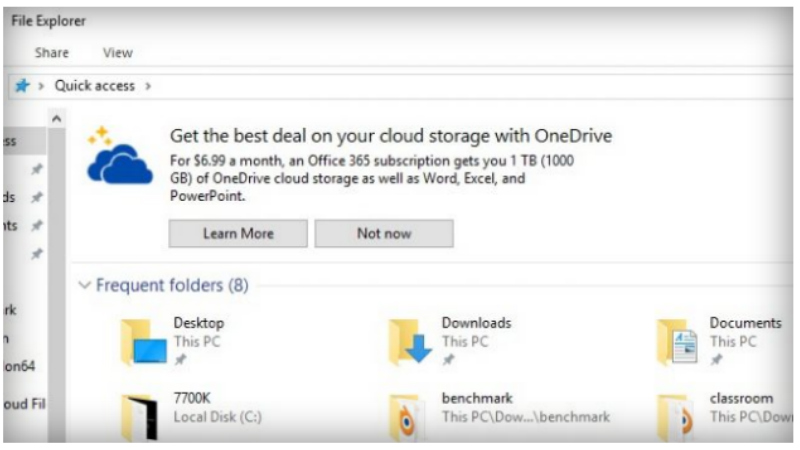Open the Share ribbon tab
The width and height of the screenshot is (800, 450).
(x=52, y=53)
